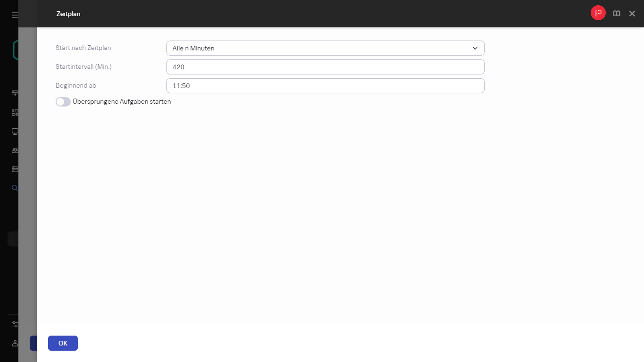Image resolution: width=644 pixels, height=362 pixels.
Task: Select the monitor icon in the sidebar
Action: 15,132
